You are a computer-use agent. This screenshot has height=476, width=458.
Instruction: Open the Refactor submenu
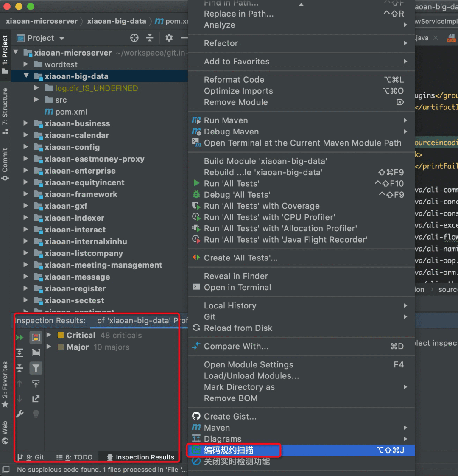coord(302,43)
